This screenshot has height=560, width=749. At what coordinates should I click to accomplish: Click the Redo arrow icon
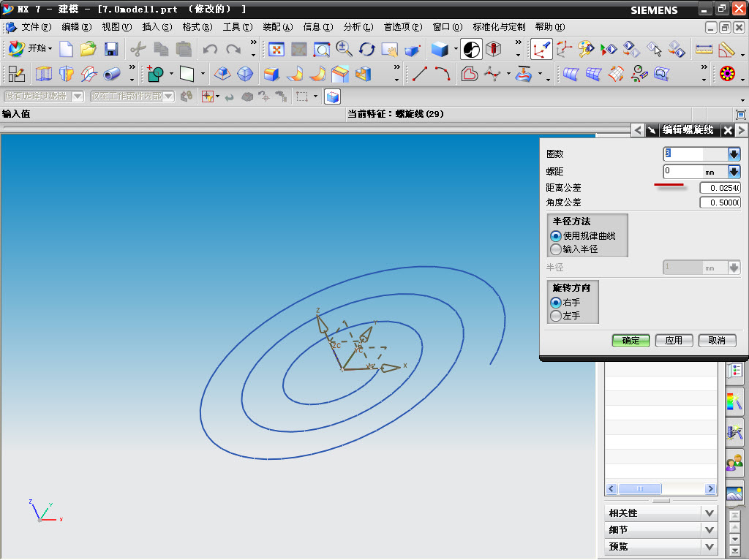tap(233, 49)
